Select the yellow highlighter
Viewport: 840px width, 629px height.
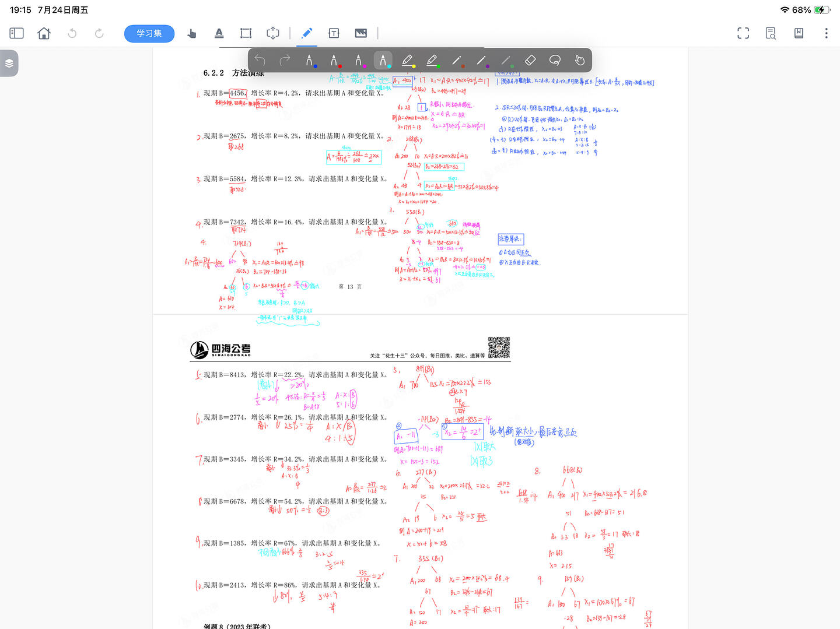tap(408, 60)
